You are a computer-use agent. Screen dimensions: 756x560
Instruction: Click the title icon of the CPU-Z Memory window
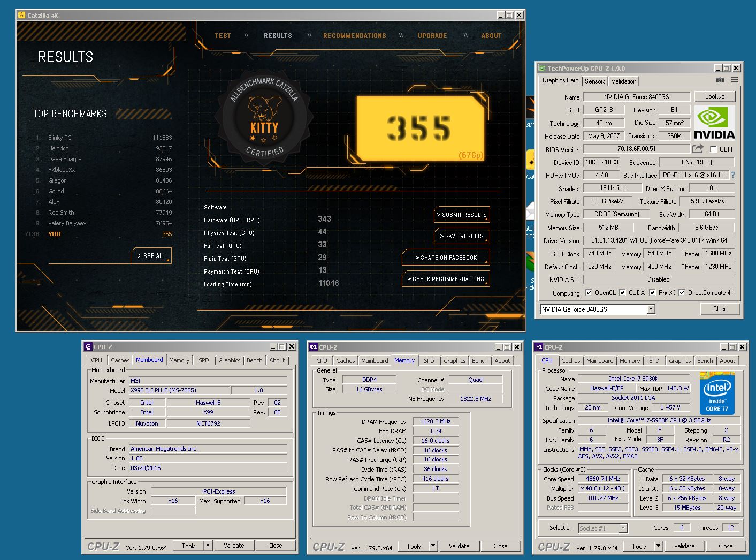[314, 347]
